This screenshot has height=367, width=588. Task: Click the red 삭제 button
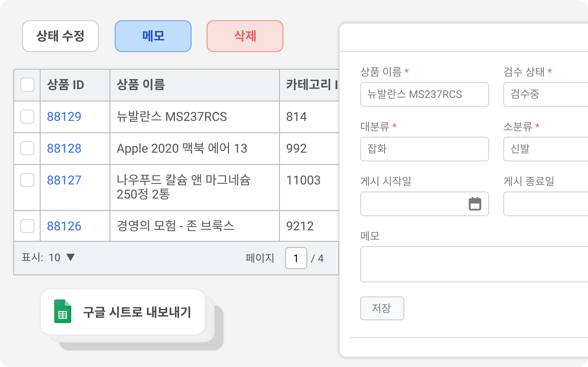click(245, 36)
